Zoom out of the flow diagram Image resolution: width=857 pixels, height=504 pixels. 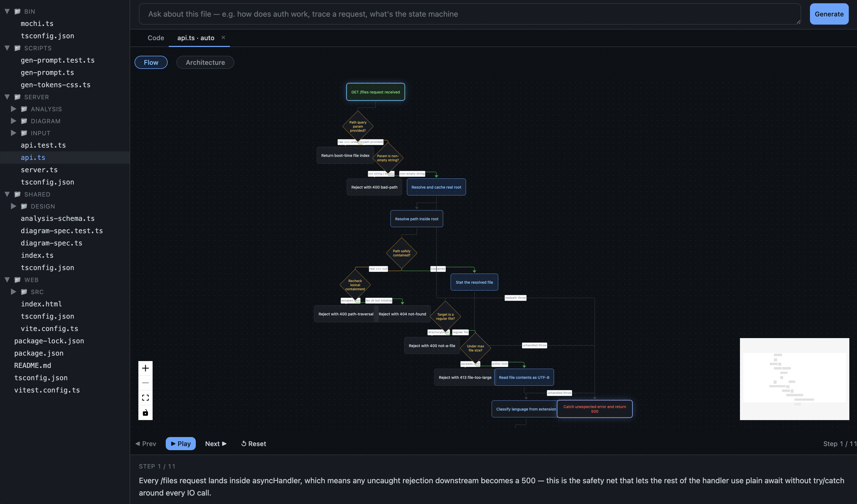pos(145,383)
